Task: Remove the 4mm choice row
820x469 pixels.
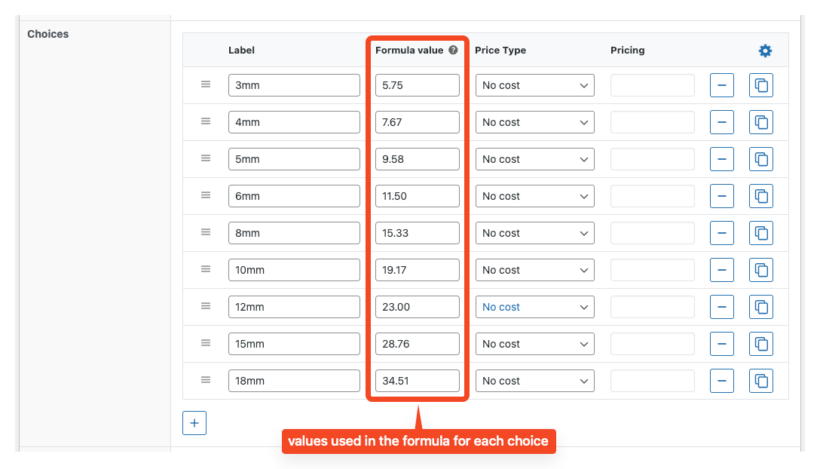Action: click(722, 123)
